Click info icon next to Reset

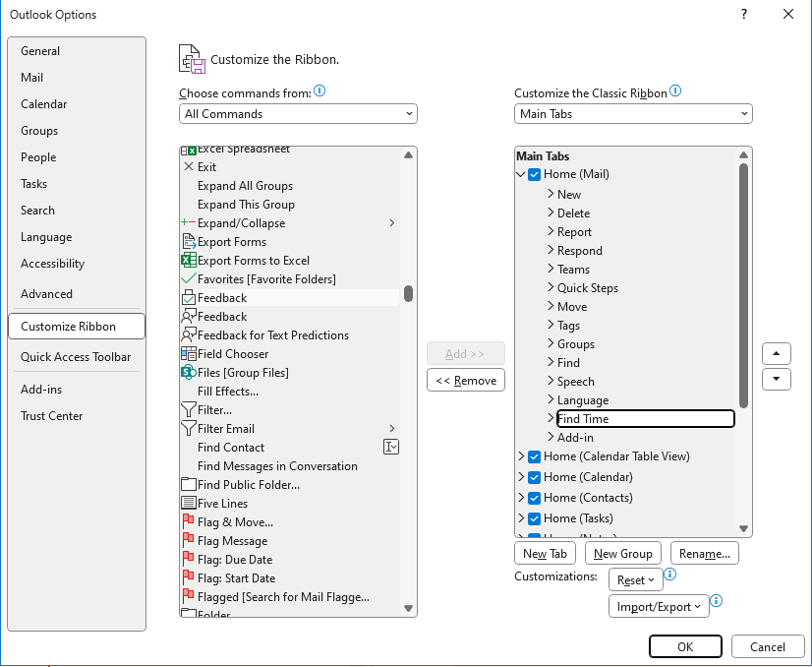tap(670, 575)
